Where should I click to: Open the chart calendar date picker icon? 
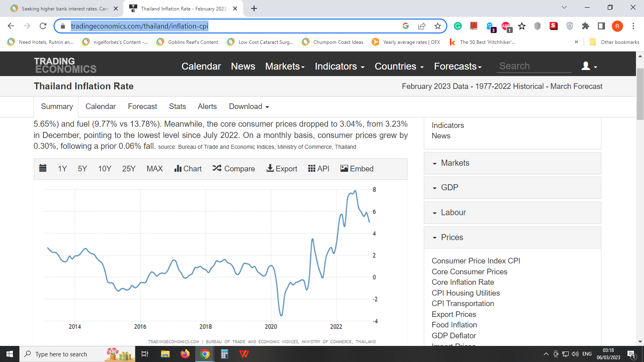click(x=43, y=168)
